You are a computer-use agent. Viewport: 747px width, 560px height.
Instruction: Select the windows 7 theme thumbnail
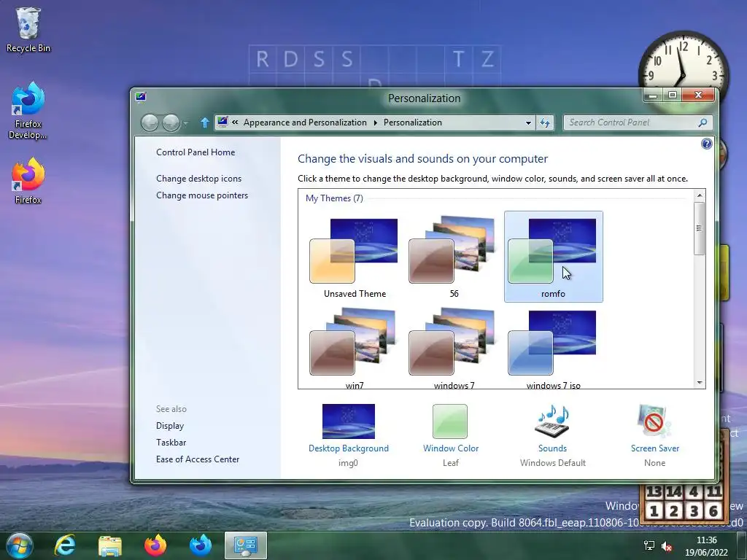454,346
